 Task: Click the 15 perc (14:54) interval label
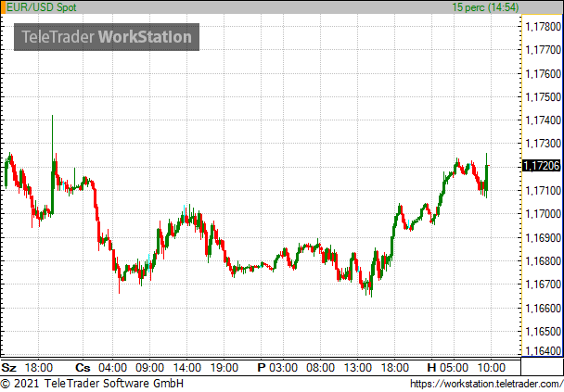[485, 7]
